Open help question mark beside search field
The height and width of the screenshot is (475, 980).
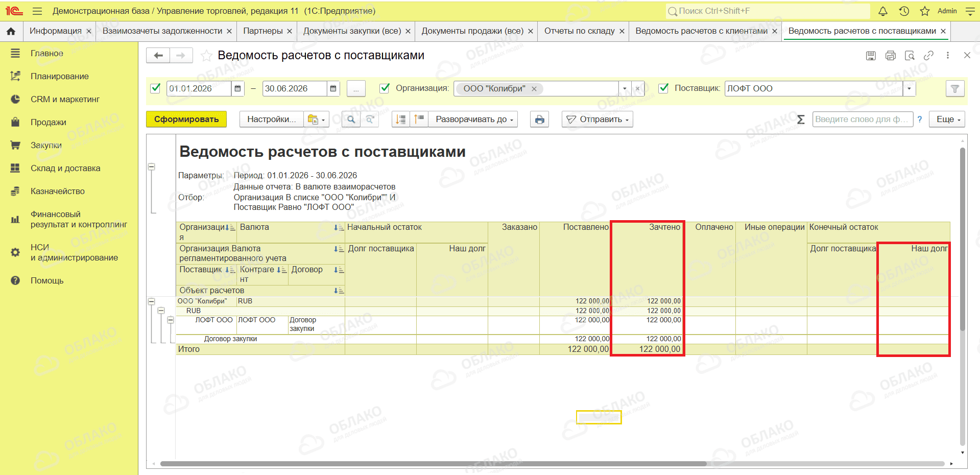click(x=920, y=120)
